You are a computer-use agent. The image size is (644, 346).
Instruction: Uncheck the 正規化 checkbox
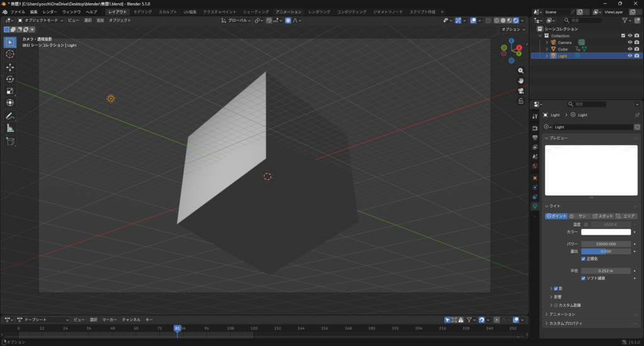[x=583, y=259]
